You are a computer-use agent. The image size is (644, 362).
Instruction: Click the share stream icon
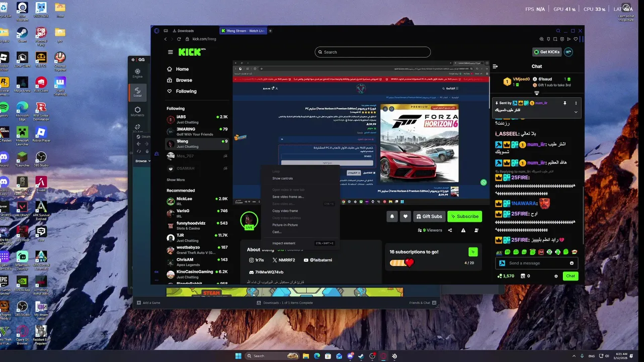click(450, 230)
